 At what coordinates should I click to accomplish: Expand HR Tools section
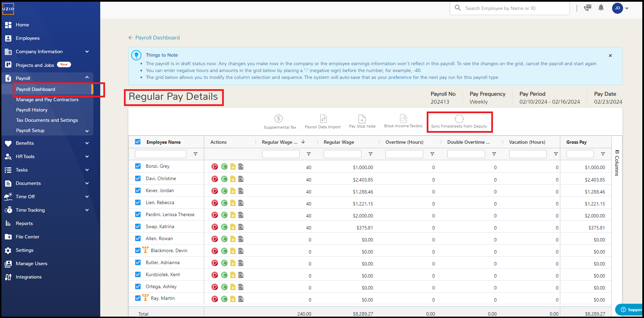point(87,156)
